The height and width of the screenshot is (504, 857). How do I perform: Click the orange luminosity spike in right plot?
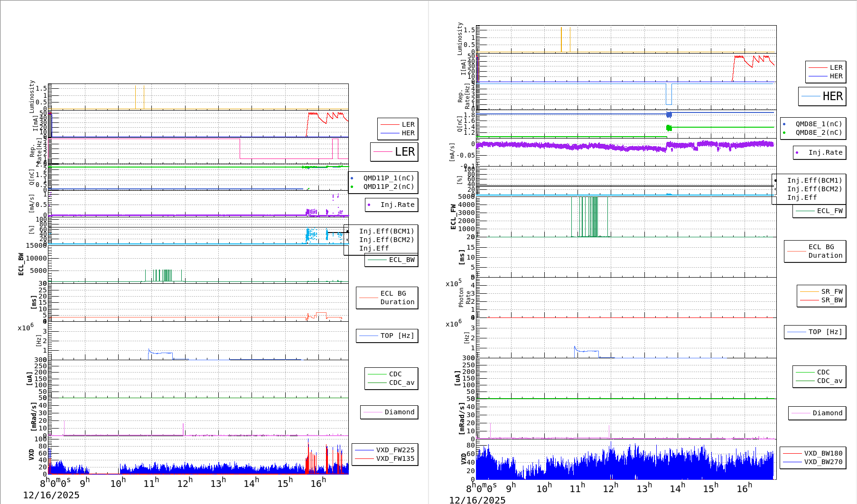561,40
